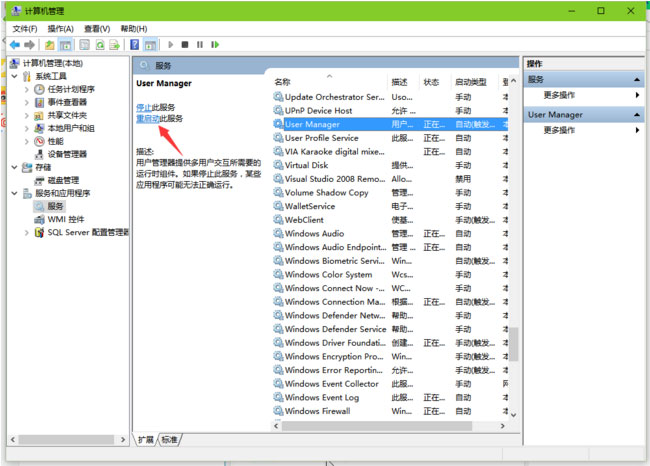Viewport: 650px width, 466px height.
Task: Open the 操作(A) menu
Action: tap(61, 29)
